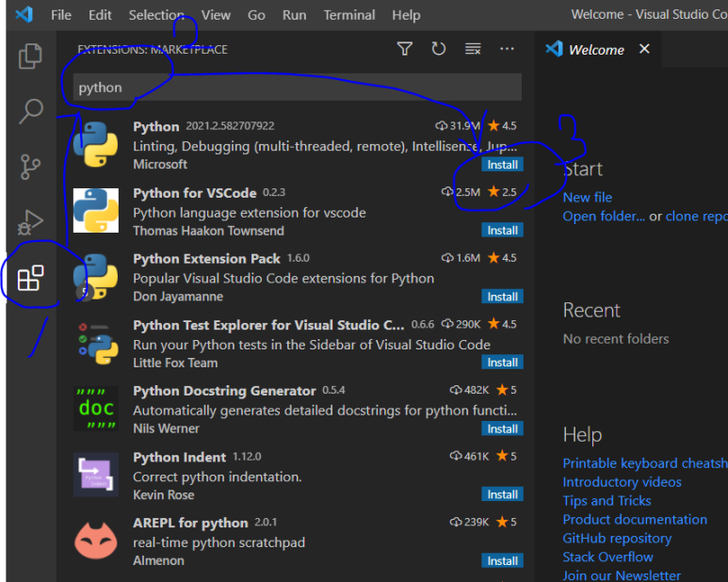This screenshot has width=728, height=582.
Task: Open Product documentation link
Action: coord(635,519)
